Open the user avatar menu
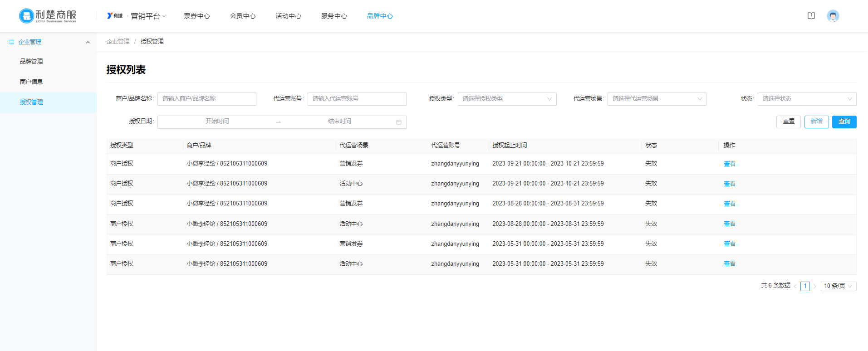Viewport: 868px width, 351px height. (833, 16)
